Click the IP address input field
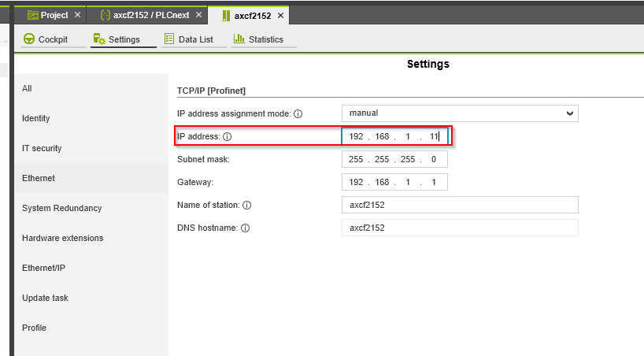Screen dimensions: 644x356 click(394, 136)
